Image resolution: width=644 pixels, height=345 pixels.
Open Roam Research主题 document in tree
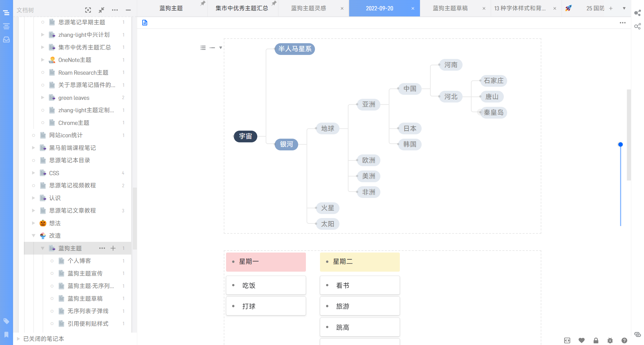point(83,72)
